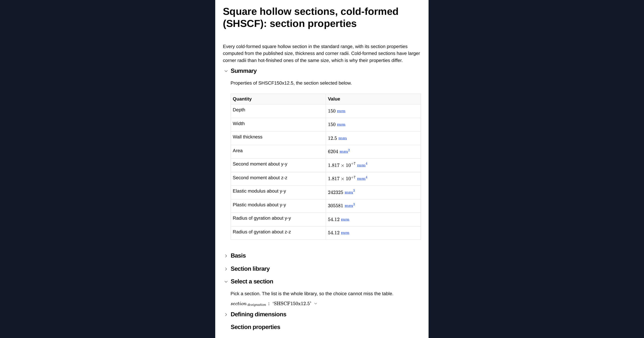Viewport: 644px width, 338px height.
Task: Open the section designation dropdown arrow
Action: [x=316, y=303]
